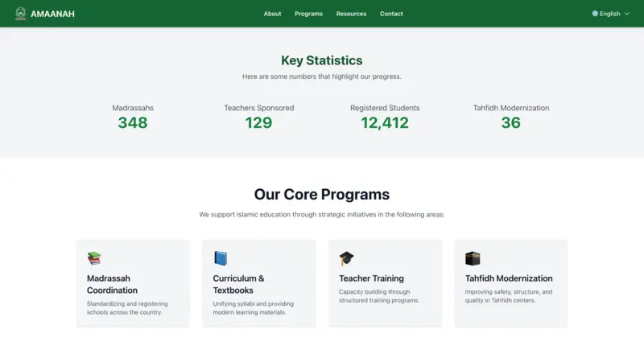The image size is (644, 342).
Task: Open the English language dropdown
Action: 611,14
